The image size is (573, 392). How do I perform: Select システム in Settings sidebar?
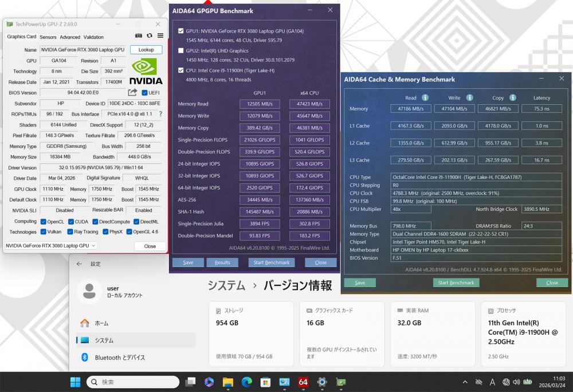point(136,340)
